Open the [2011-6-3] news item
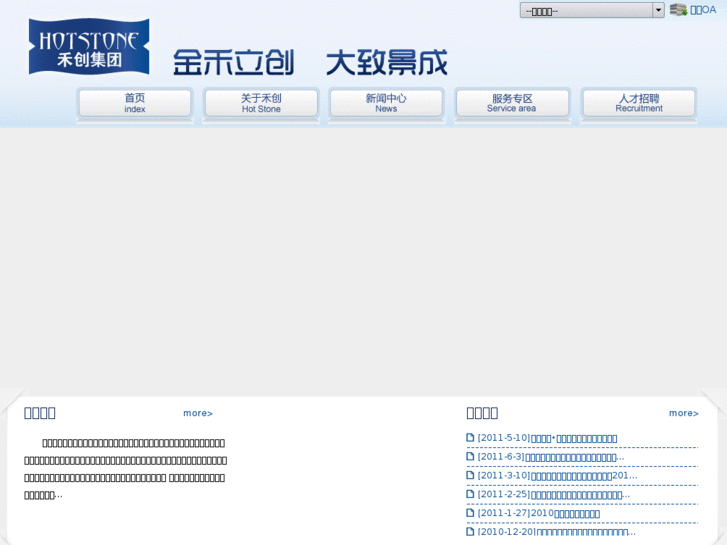This screenshot has height=545, width=727. (551, 457)
